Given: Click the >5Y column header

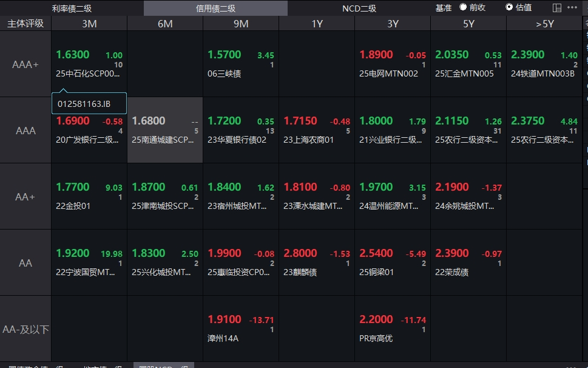Looking at the screenshot, I should [x=544, y=24].
